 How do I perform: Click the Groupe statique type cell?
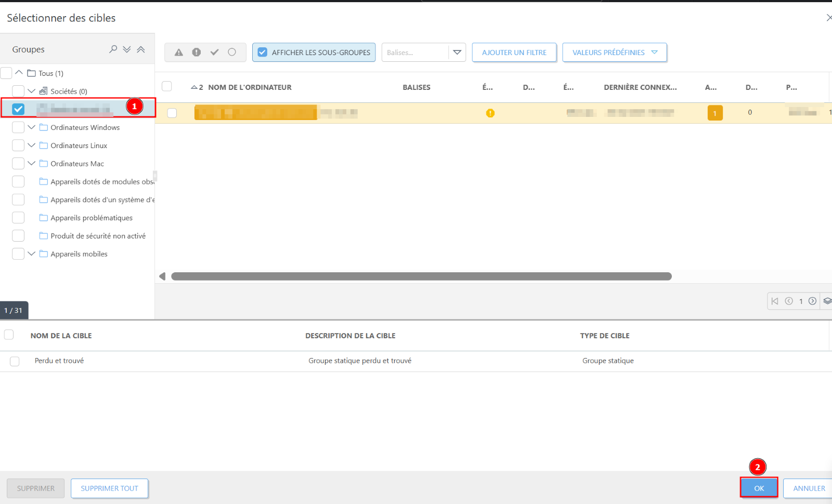pos(608,361)
